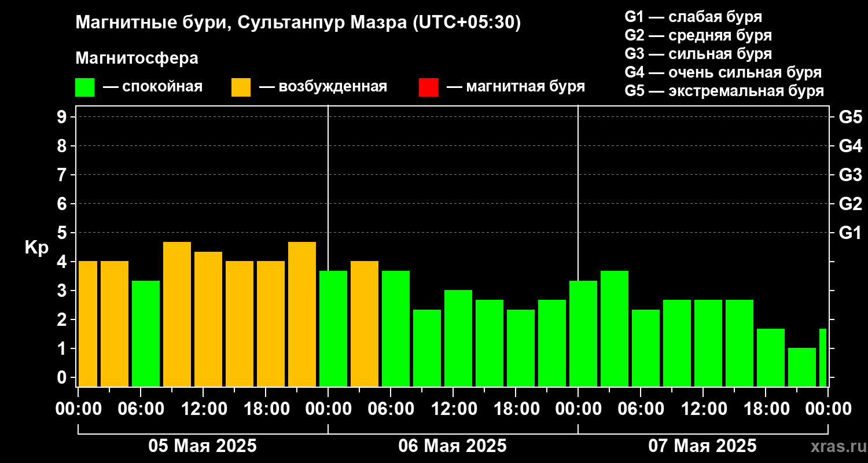The width and height of the screenshot is (868, 463).
Task: Click the '12:00' tick label under 07 Мая
Action: 703,409
